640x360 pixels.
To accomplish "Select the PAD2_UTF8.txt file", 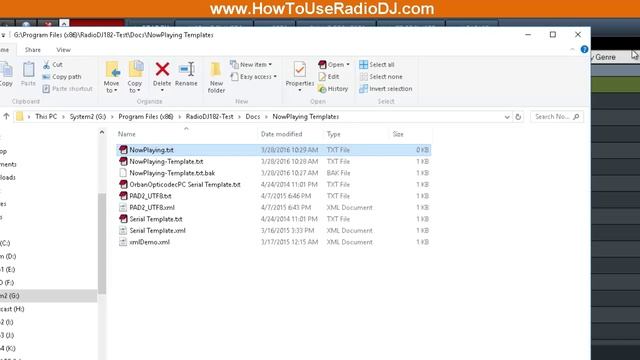I will click(273, 196).
